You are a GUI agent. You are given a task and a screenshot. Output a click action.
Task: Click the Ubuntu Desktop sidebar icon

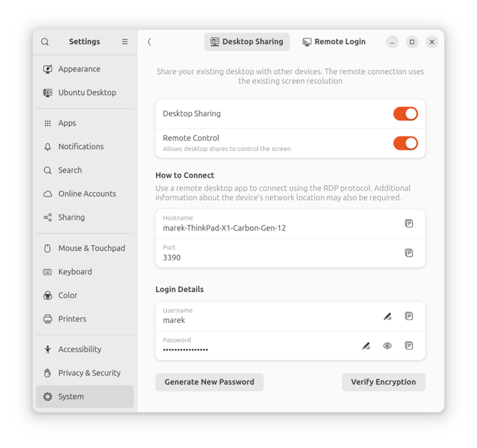coord(48,92)
